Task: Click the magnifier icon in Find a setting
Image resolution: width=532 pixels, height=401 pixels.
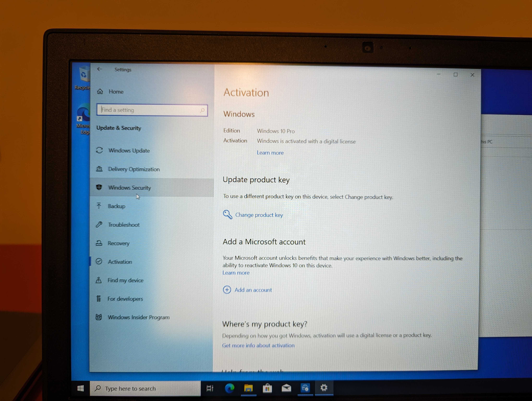Action: [x=202, y=110]
